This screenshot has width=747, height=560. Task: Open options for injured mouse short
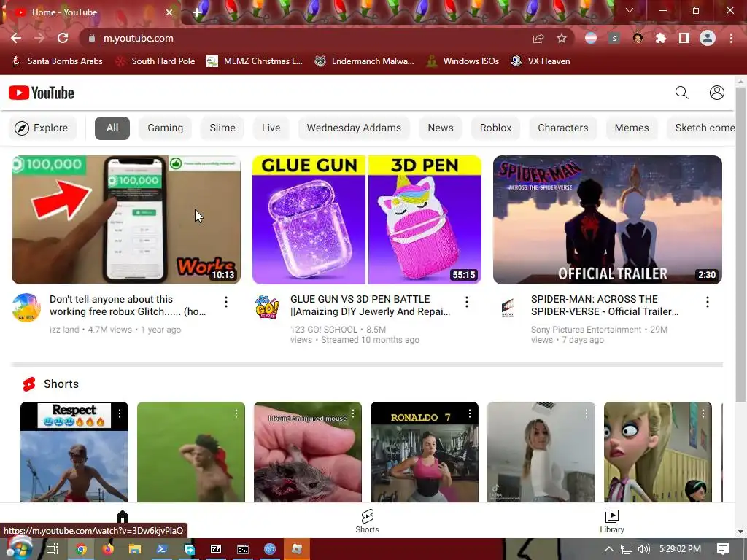coord(353,414)
